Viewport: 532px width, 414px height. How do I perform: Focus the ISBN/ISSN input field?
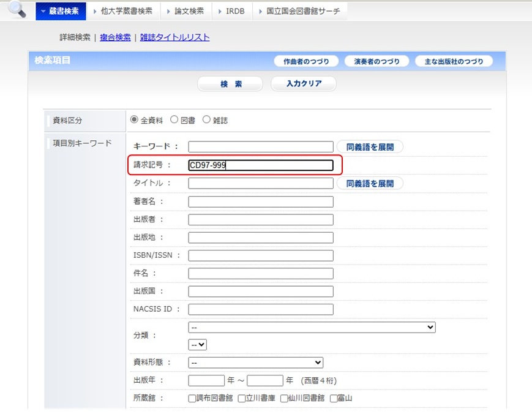coord(261,255)
